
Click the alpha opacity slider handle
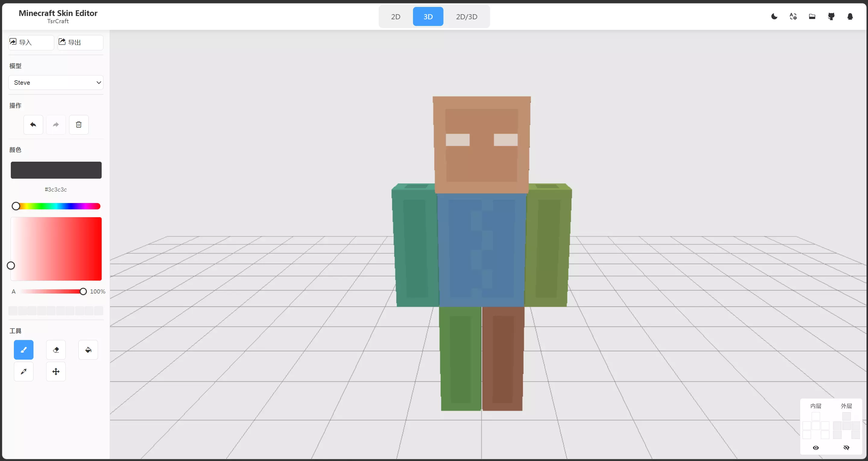(x=83, y=291)
